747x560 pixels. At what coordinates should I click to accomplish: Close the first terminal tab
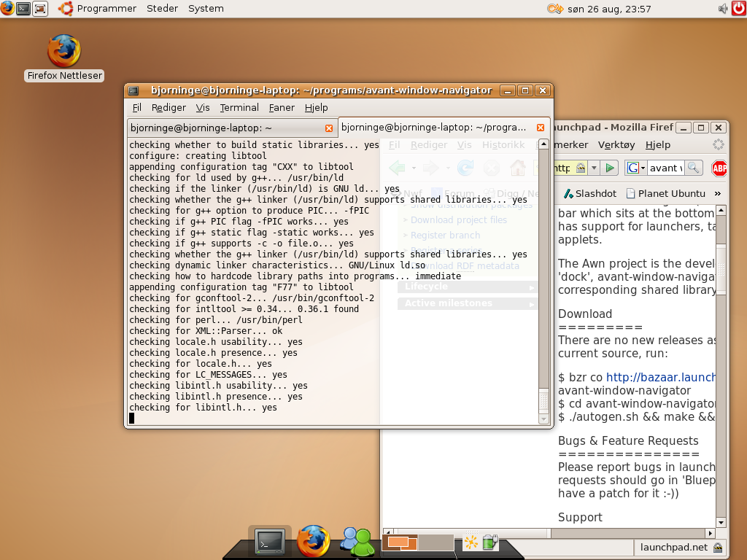tap(329, 128)
